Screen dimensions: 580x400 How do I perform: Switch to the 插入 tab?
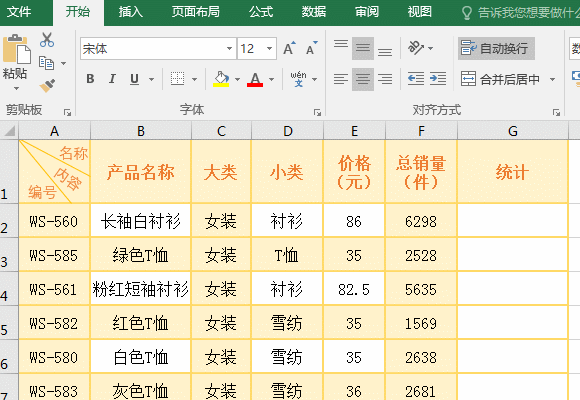(131, 12)
